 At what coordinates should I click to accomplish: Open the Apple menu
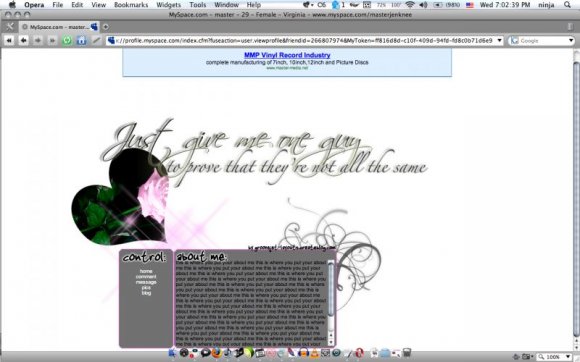pyautogui.click(x=12, y=5)
